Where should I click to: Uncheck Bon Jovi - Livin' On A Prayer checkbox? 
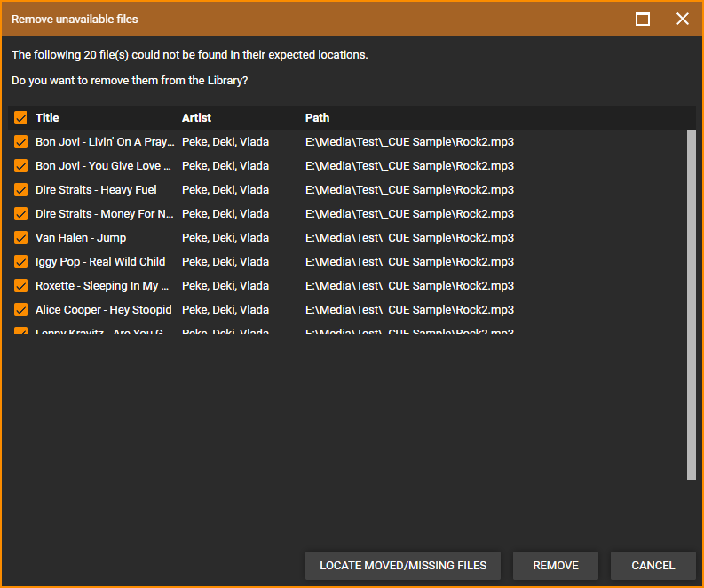pos(20,142)
